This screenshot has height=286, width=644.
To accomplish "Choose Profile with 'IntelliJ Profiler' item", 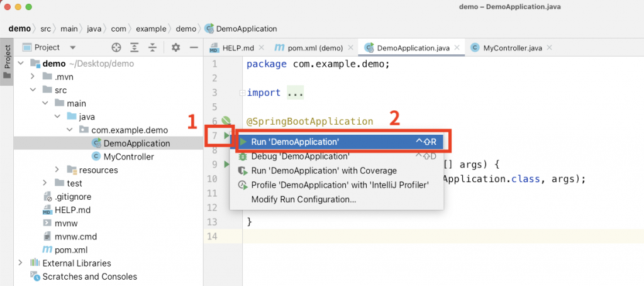I will [337, 185].
